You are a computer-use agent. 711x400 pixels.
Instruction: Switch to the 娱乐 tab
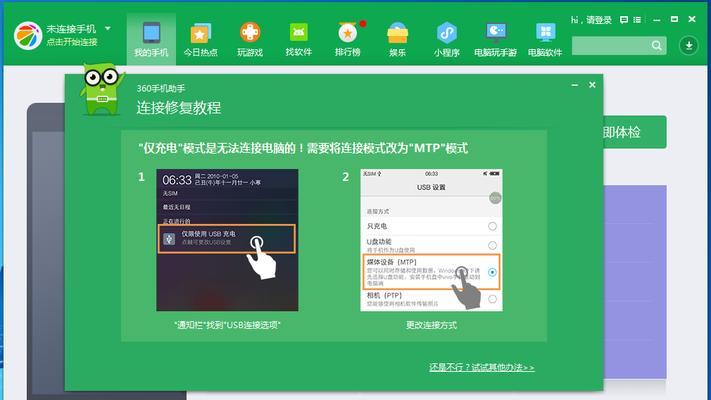click(397, 39)
